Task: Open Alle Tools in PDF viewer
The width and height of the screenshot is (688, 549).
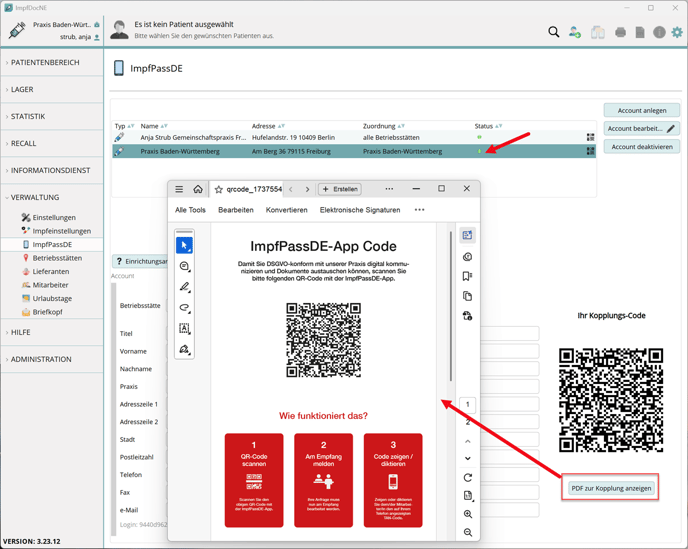Action: click(190, 210)
